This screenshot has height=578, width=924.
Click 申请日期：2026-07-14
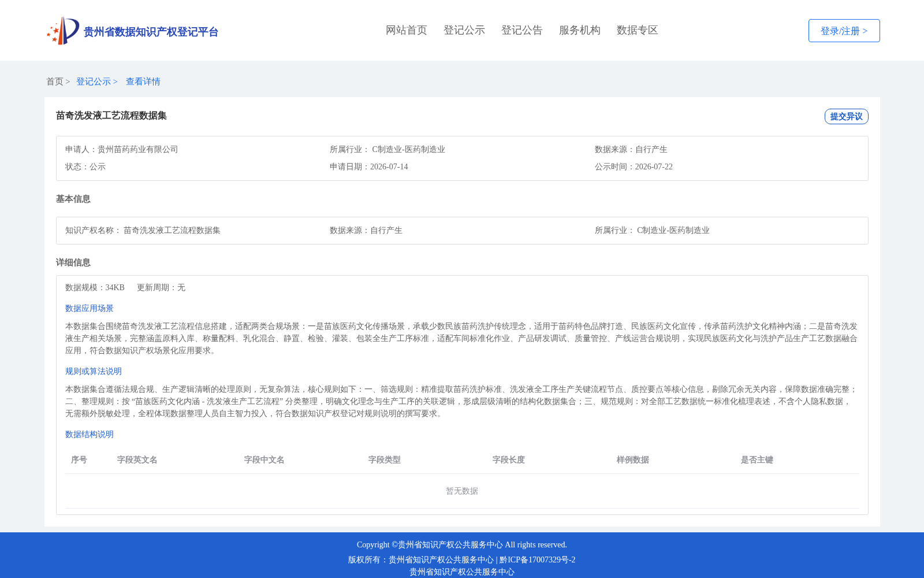tap(369, 166)
